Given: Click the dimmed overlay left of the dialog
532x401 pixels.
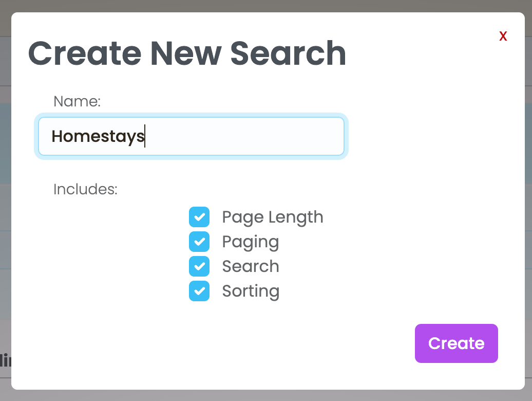Looking at the screenshot, I should (x=5, y=206).
